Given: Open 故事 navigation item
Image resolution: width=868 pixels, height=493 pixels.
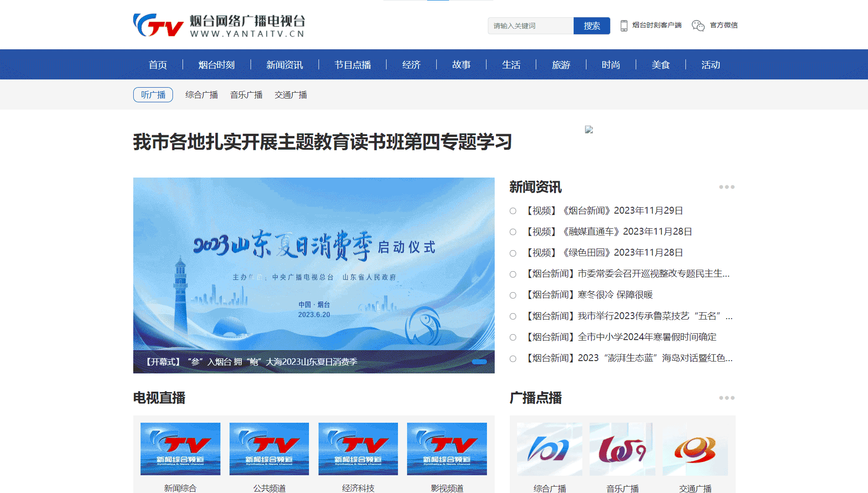Looking at the screenshot, I should (461, 65).
